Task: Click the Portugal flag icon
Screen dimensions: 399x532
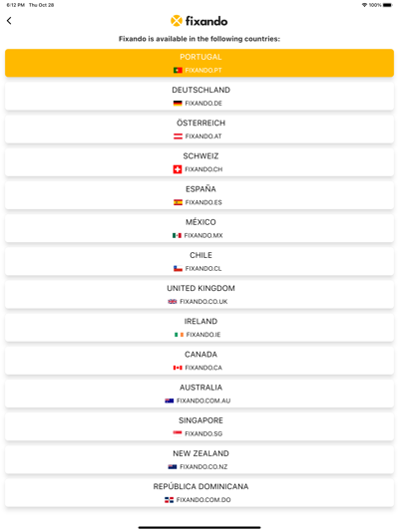Action: pos(178,70)
